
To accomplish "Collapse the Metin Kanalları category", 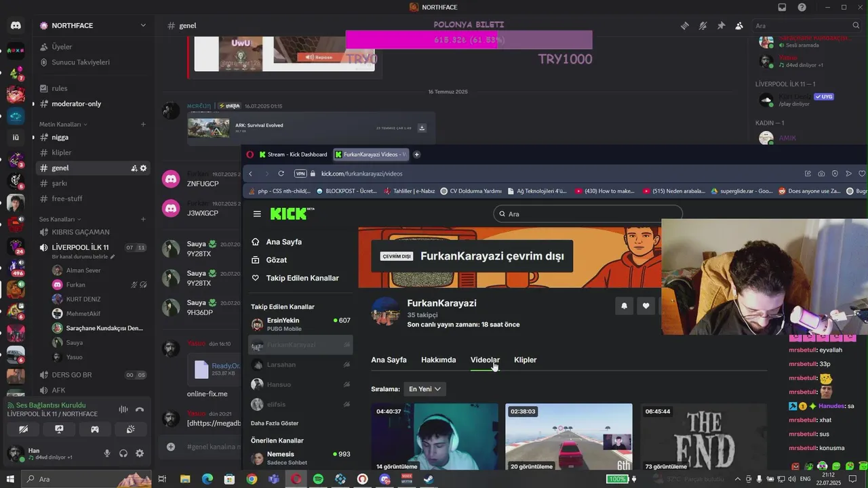I will [x=63, y=125].
